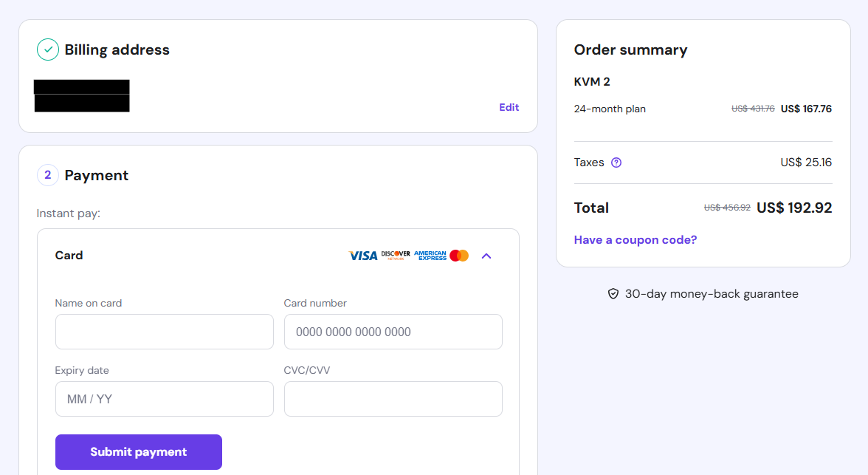Click the money-back guarantee shield icon
This screenshot has width=868, height=475.
[x=613, y=294]
